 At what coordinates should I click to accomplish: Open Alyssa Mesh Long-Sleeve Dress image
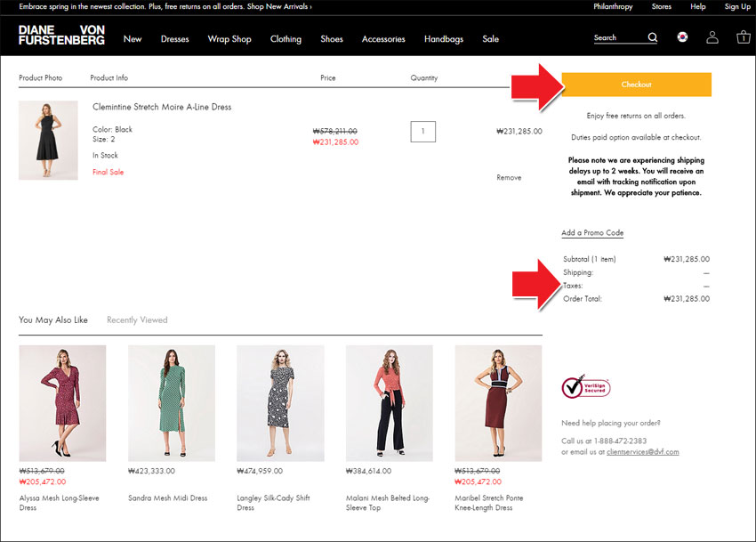(62, 403)
